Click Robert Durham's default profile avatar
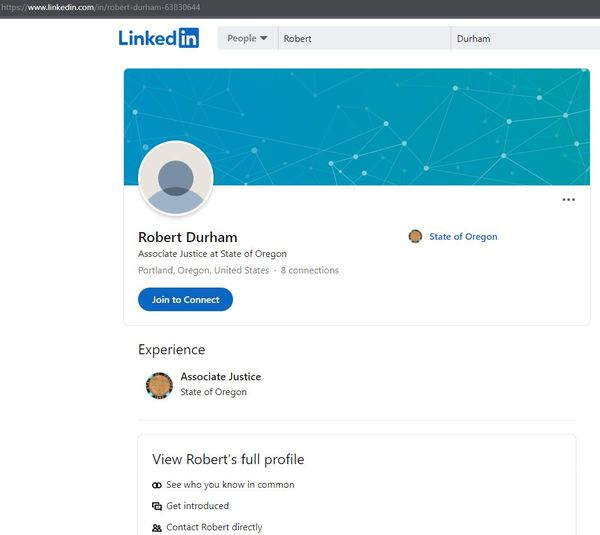Screen dimensions: 600x535 (176, 178)
